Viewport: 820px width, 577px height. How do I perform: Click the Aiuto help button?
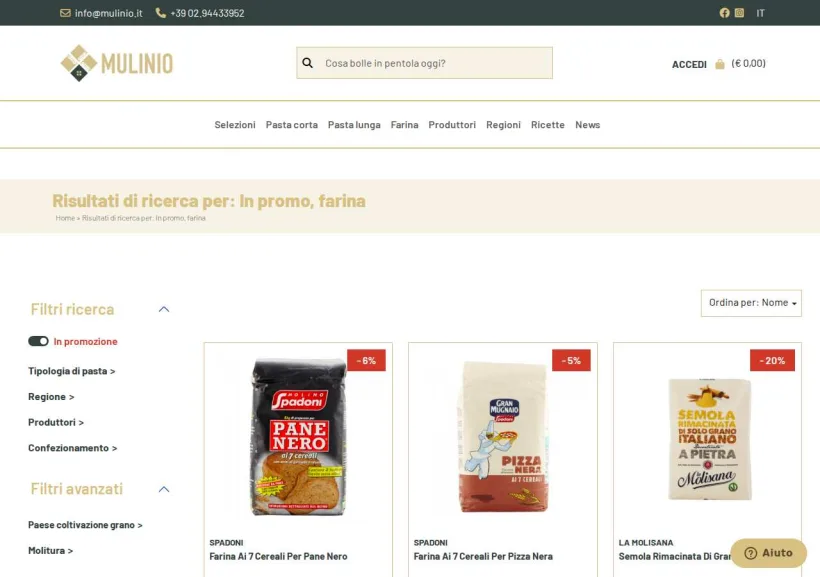tap(768, 553)
